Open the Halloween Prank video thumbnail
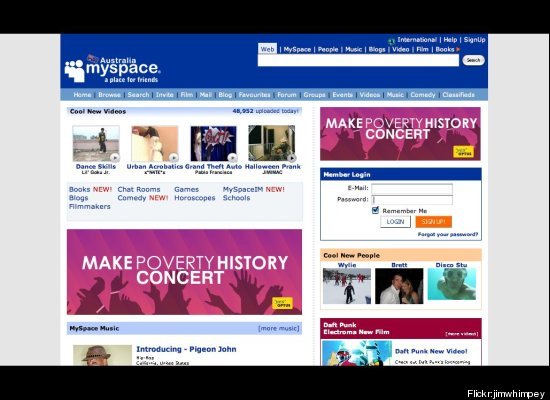The image size is (550, 400). coord(272,144)
